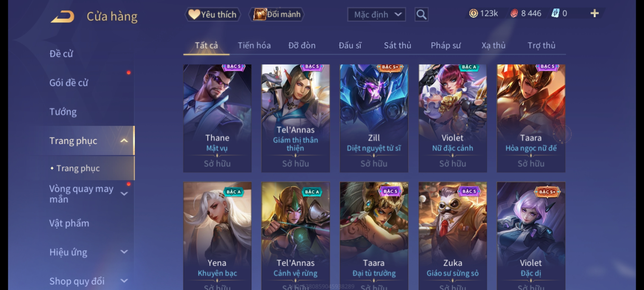644x290 pixels.
Task: Open Yena Khuyên bạc skin card
Action: (217, 236)
